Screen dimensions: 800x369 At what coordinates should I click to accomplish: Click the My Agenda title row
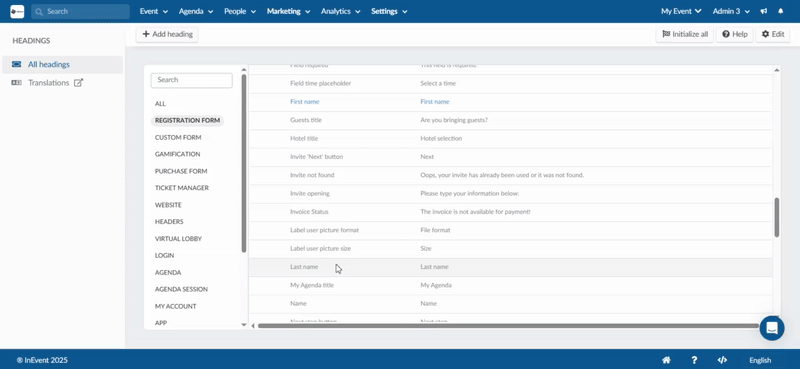tap(510, 285)
